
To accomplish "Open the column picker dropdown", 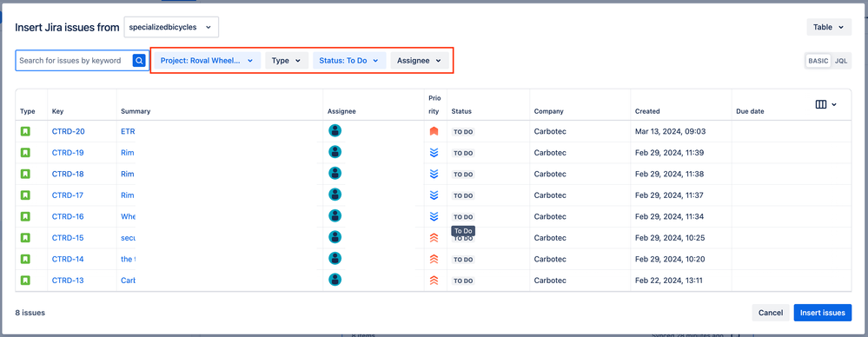I will (826, 104).
